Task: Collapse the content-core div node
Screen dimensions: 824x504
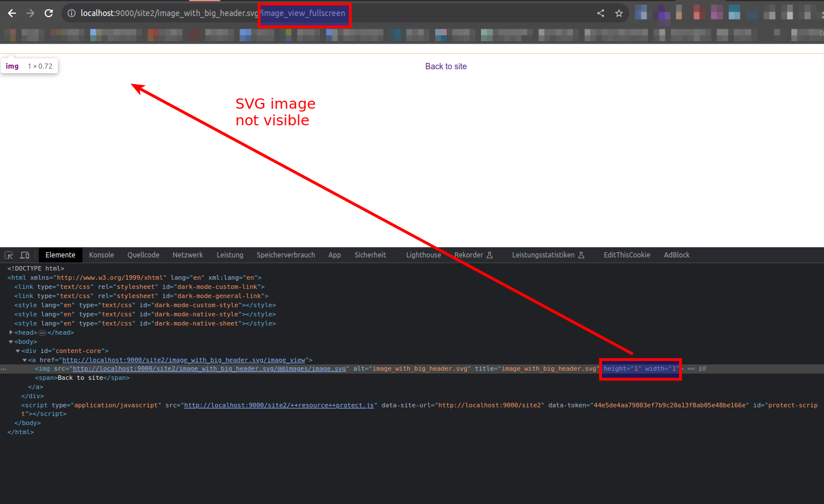Action: click(x=17, y=351)
